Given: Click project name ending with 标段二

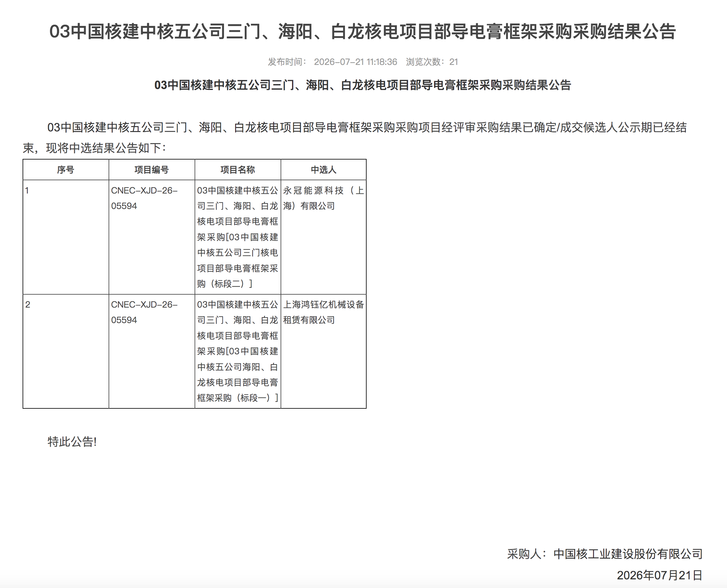Looking at the screenshot, I should point(238,237).
